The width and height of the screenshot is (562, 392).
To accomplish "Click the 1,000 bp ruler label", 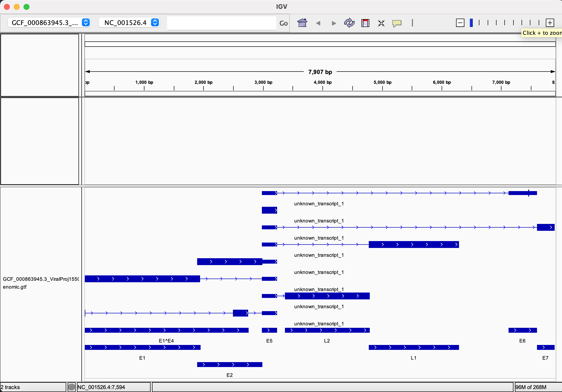I will (144, 82).
